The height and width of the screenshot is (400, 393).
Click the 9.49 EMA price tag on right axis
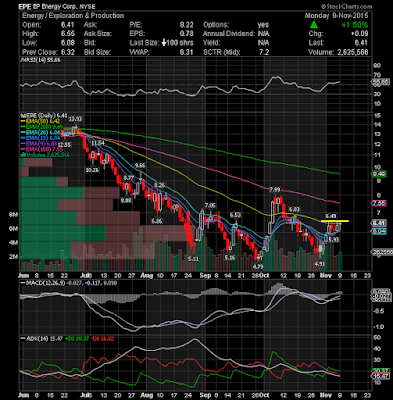tap(379, 174)
